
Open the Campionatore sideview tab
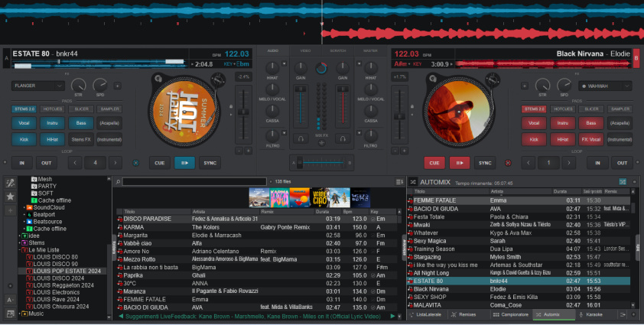(x=510, y=314)
